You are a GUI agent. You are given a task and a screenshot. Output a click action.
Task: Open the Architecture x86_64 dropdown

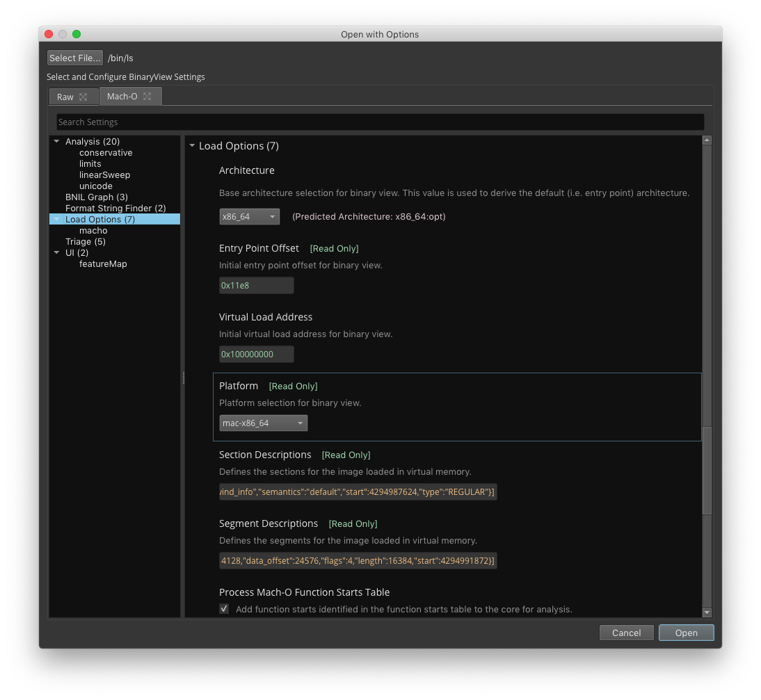tap(250, 217)
